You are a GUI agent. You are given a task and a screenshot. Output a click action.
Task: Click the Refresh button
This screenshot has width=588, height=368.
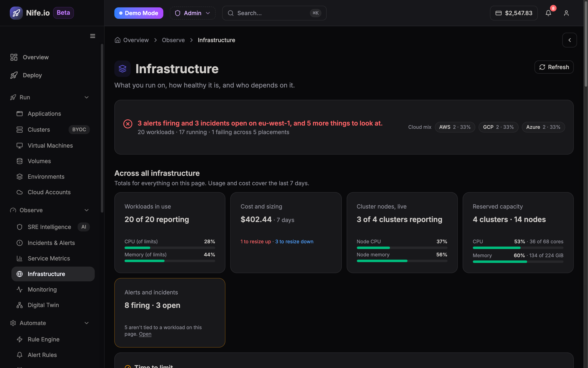(x=554, y=67)
